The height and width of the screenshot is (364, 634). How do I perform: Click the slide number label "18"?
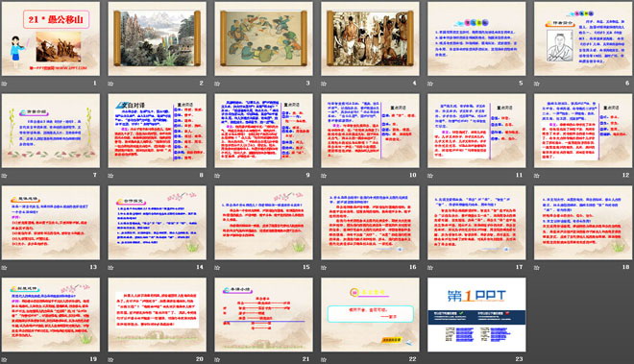[x=625, y=267]
